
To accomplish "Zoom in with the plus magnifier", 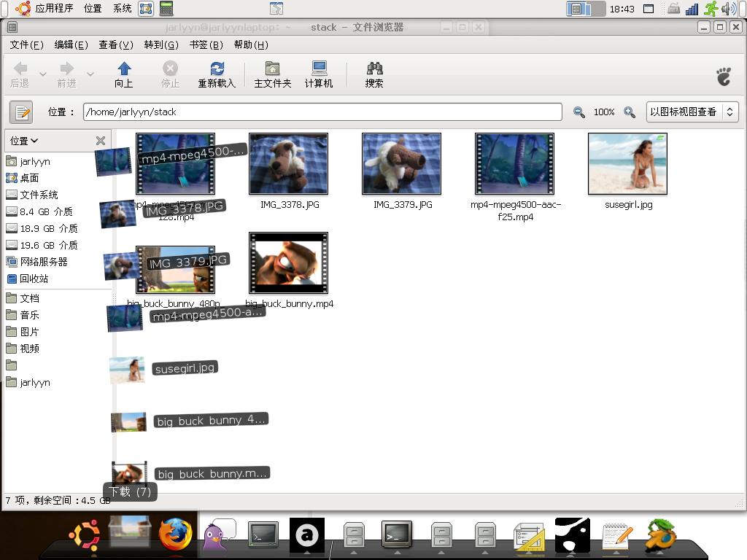I will pos(630,112).
